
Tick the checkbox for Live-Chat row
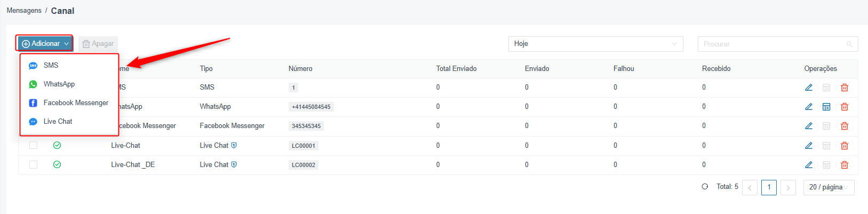[x=33, y=145]
